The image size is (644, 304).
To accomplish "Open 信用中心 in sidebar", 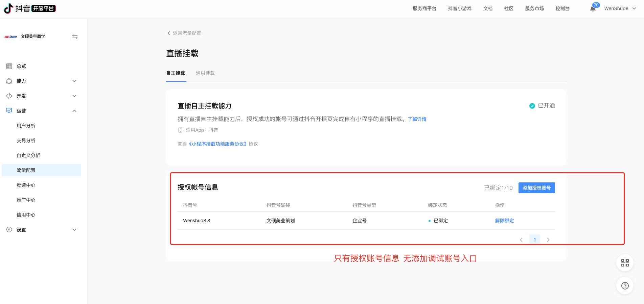I will click(x=26, y=215).
